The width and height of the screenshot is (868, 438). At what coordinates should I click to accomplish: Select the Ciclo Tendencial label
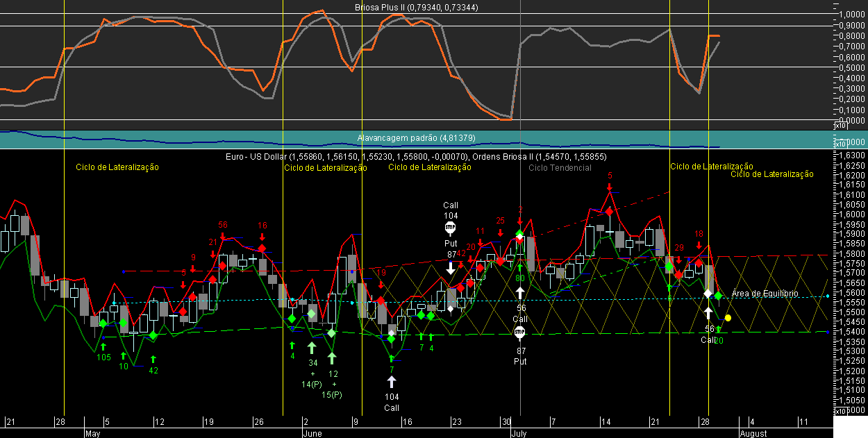point(560,168)
